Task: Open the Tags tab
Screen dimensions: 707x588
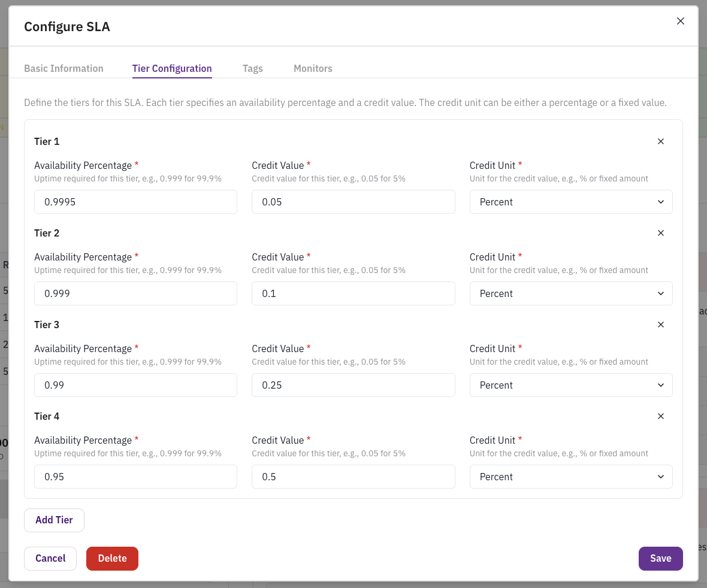Action: [252, 69]
